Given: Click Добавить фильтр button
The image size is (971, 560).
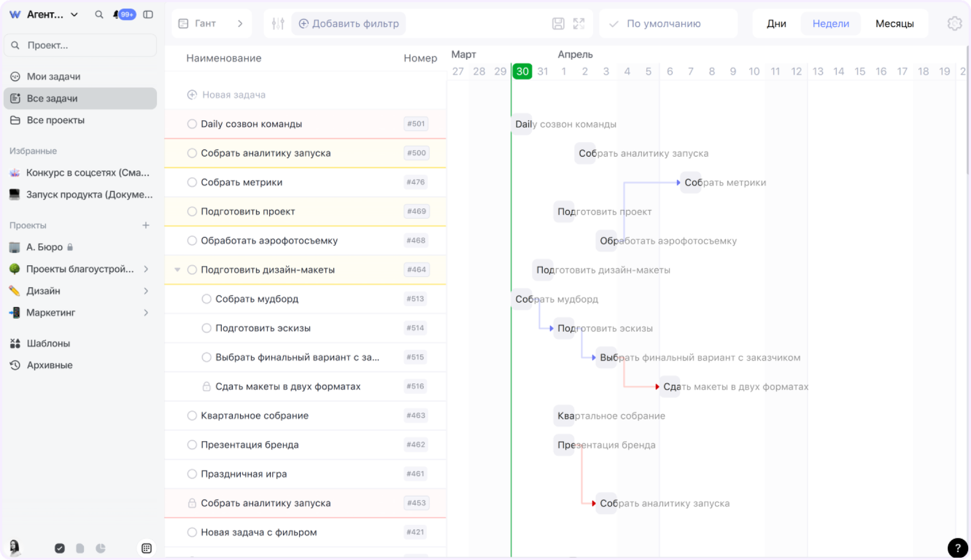Looking at the screenshot, I should 349,23.
